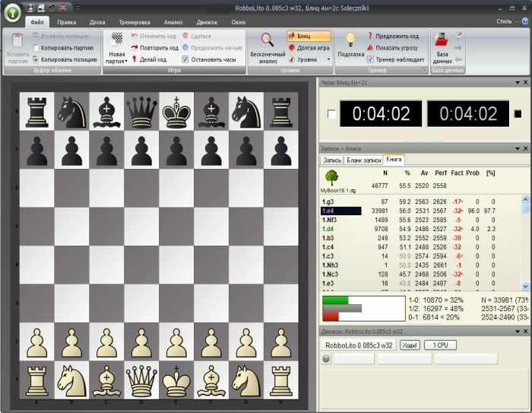Start Бесконечный анализ with the magnifier icon
This screenshot has width=532, height=413.
coord(268,40)
